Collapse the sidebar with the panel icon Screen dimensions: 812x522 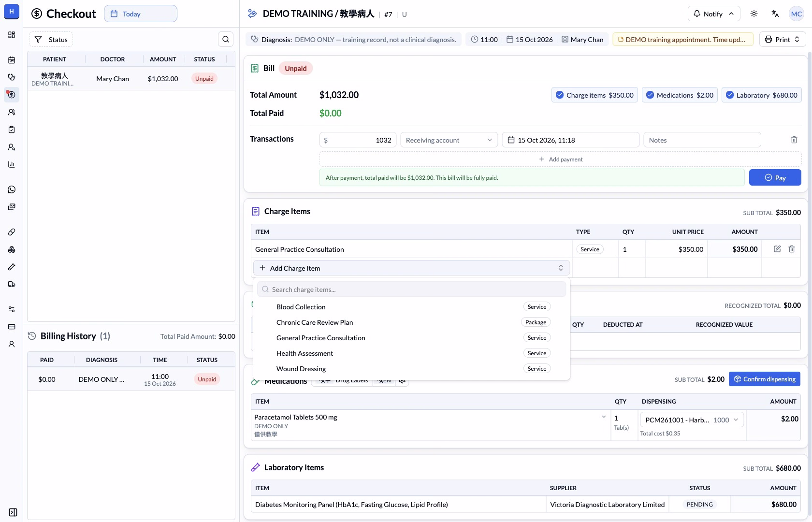point(13,512)
